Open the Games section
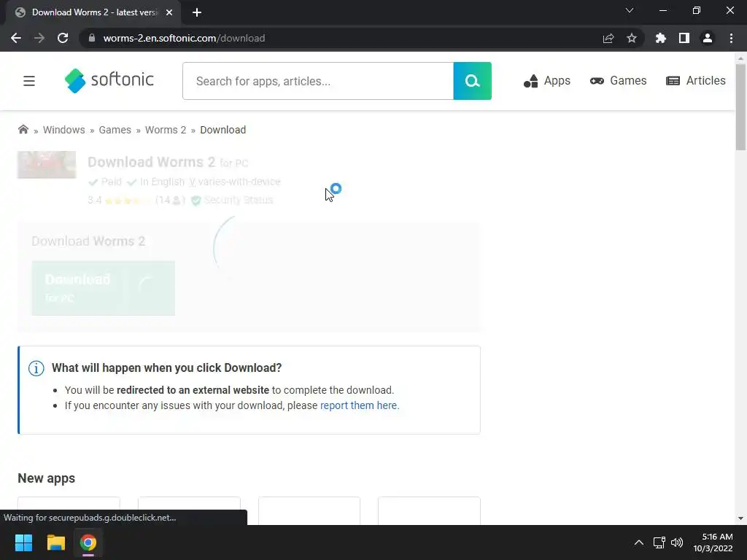This screenshot has height=560, width=747. pos(619,81)
